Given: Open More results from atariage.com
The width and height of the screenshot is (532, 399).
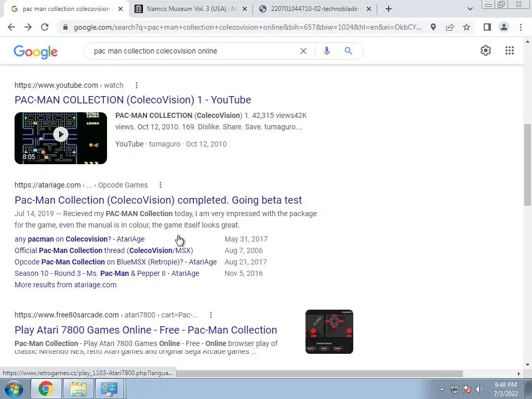Looking at the screenshot, I should 65,285.
